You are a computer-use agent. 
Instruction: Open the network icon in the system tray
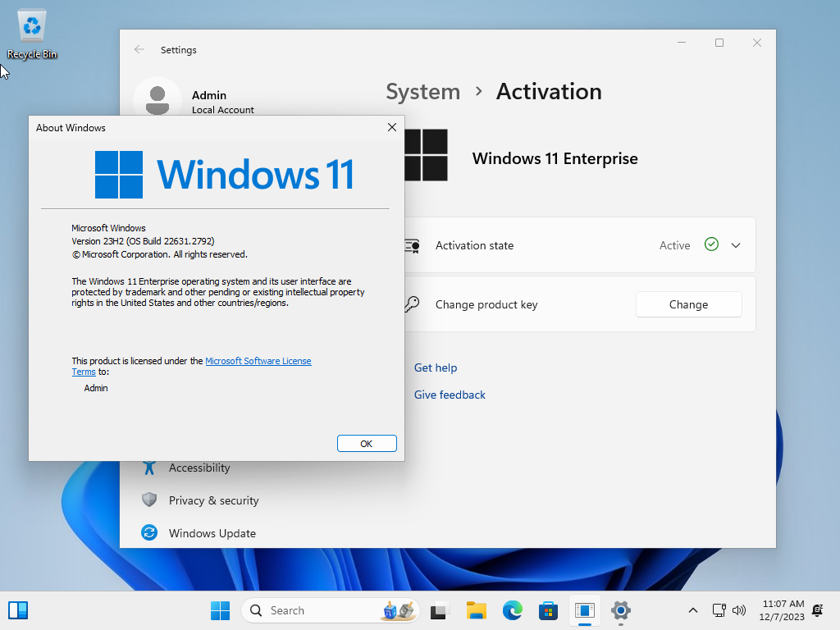(x=719, y=610)
